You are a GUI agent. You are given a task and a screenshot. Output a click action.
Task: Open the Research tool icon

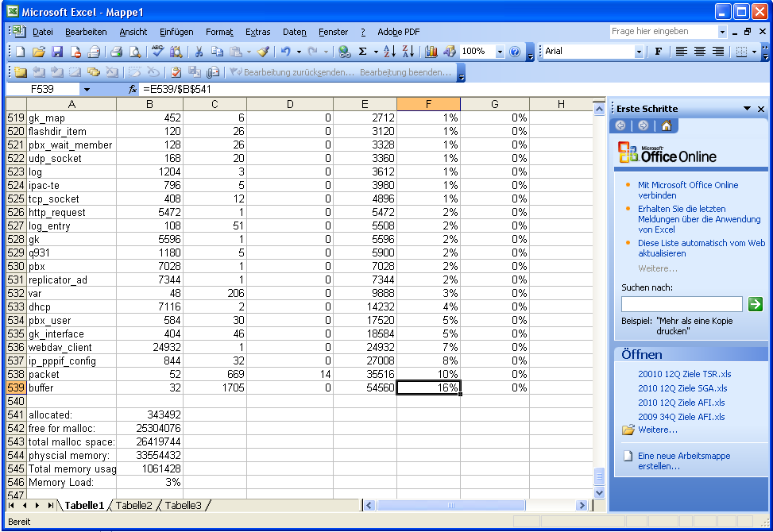tap(176, 52)
